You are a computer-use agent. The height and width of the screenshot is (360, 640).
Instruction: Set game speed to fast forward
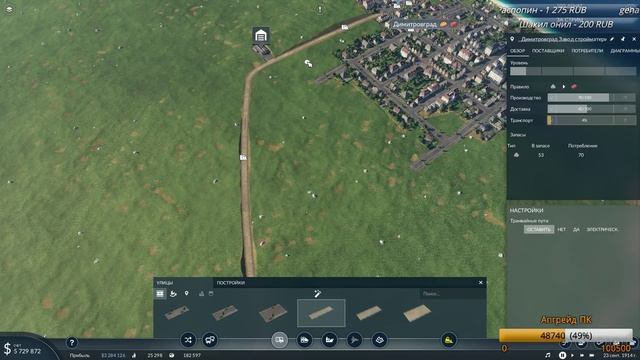pos(582,356)
